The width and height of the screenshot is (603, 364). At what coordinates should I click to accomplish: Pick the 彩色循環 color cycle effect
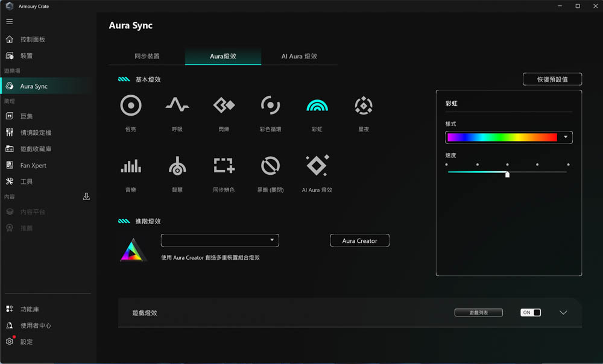tap(270, 105)
